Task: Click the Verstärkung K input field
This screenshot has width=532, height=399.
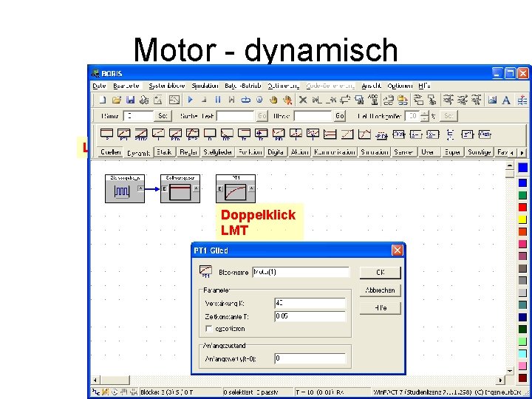Action: [310, 303]
